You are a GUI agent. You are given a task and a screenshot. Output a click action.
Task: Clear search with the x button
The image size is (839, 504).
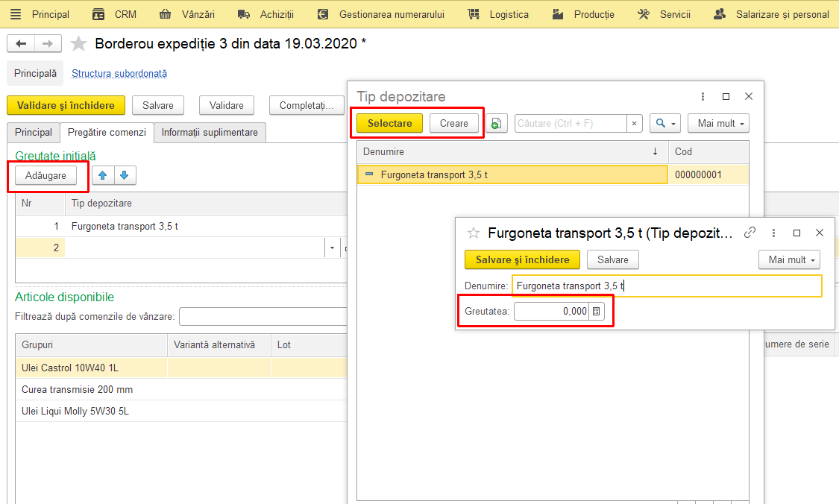[634, 124]
